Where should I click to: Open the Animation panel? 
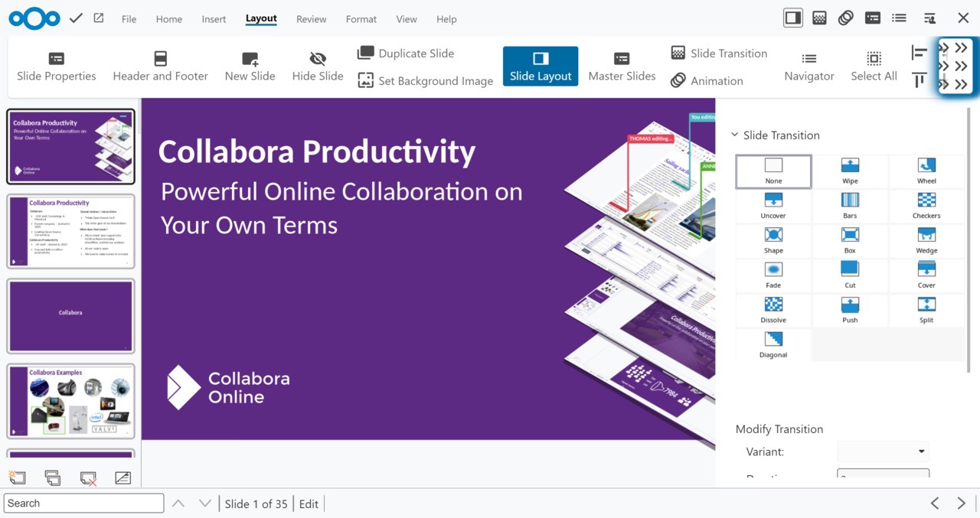(707, 81)
